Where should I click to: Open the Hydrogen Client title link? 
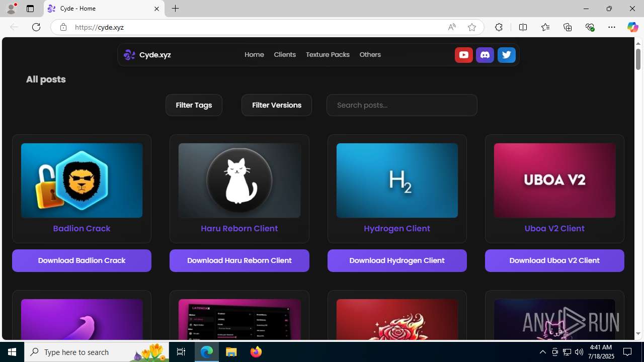coord(397,228)
